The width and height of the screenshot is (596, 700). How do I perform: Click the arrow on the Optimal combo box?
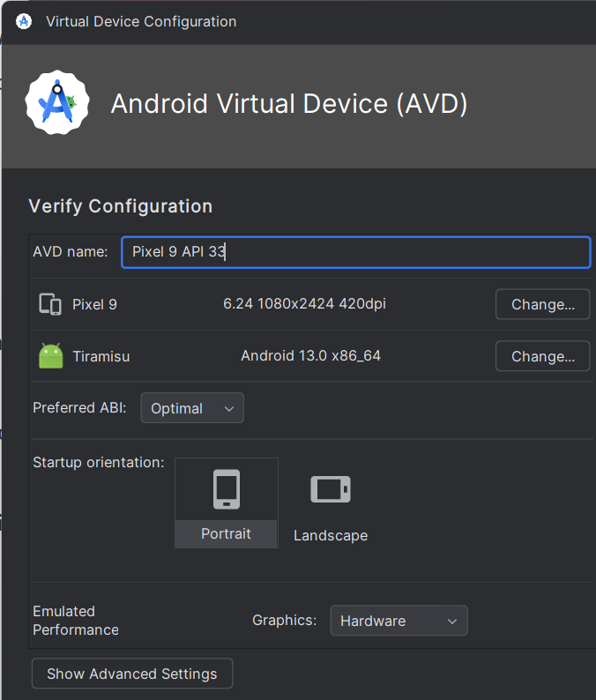tap(229, 408)
